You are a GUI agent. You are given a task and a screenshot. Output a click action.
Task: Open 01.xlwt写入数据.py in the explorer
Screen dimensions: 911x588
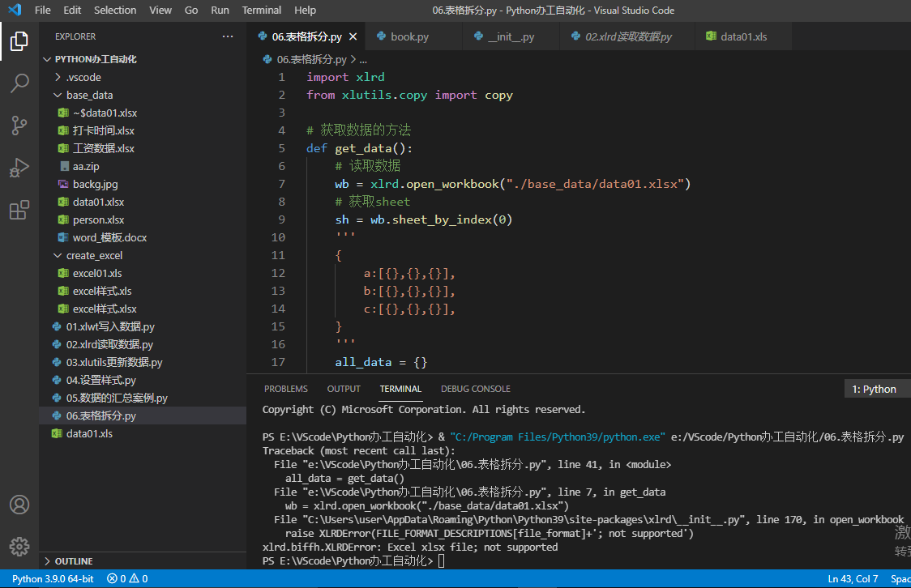tap(143, 326)
